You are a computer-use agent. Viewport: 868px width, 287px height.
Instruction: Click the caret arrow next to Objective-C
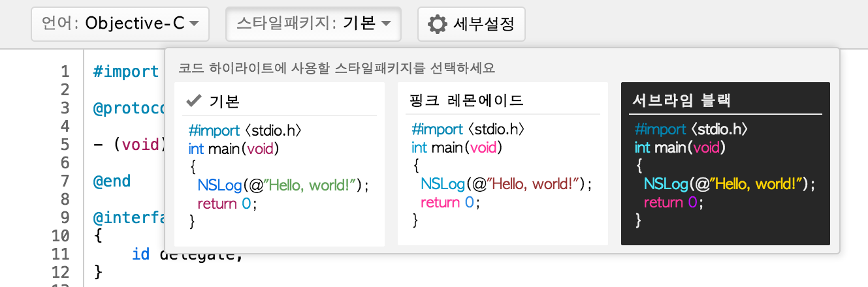pyautogui.click(x=195, y=24)
